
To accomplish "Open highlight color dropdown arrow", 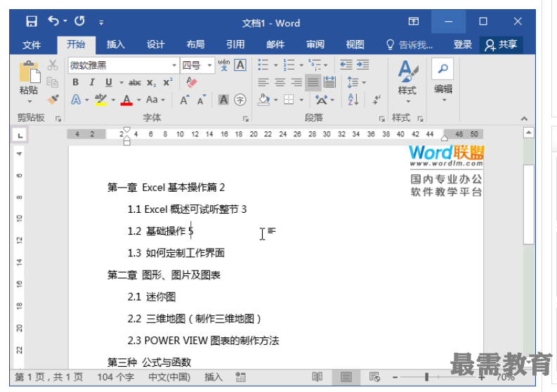I will 113,100.
